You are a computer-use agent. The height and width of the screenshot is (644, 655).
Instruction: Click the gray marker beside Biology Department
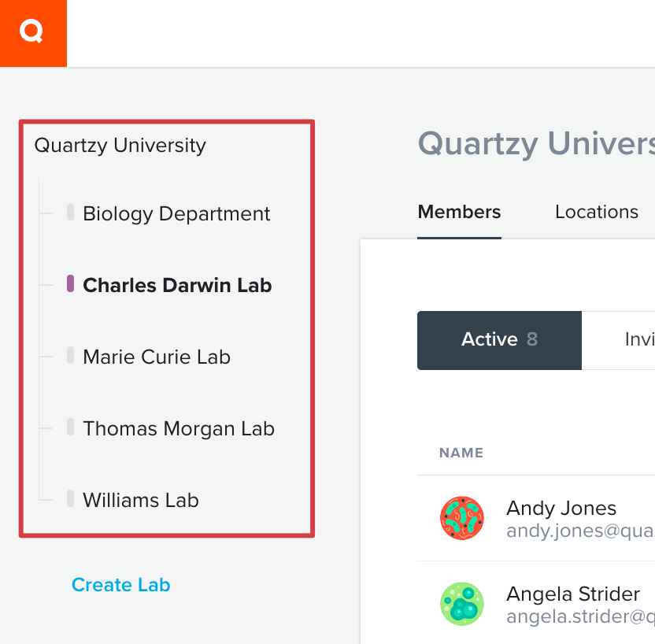(70, 212)
